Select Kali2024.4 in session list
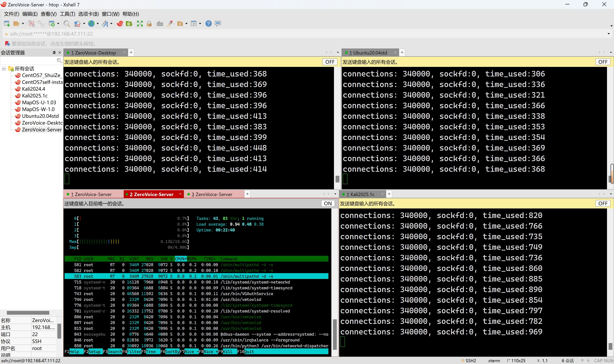This screenshot has height=364, width=614. click(x=33, y=89)
